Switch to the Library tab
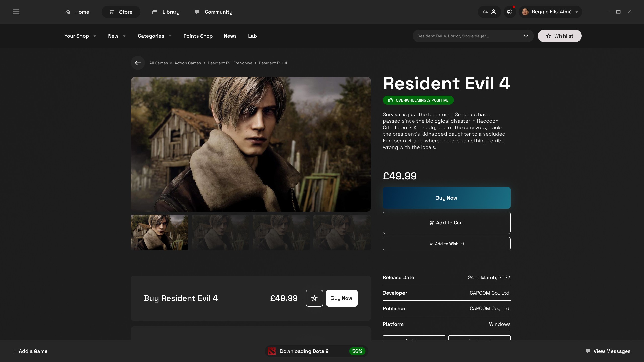 pos(166,12)
